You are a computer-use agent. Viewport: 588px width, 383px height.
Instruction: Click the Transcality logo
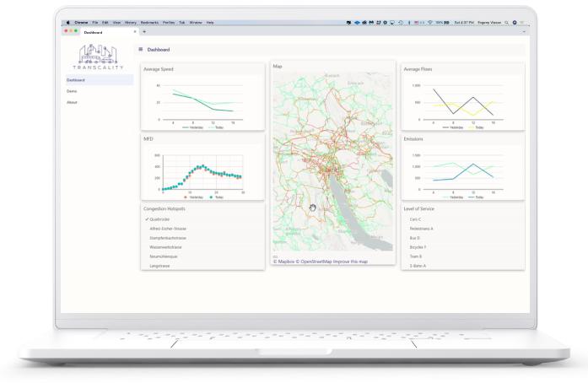(x=100, y=58)
